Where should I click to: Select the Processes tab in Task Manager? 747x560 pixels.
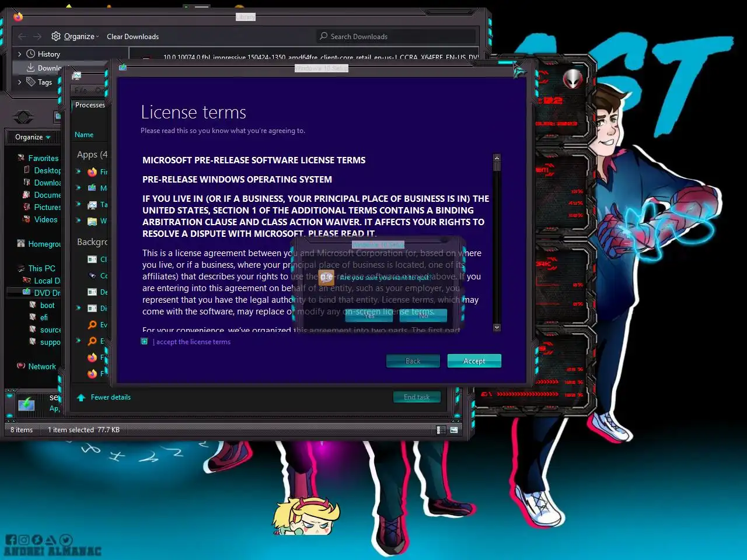click(x=90, y=105)
